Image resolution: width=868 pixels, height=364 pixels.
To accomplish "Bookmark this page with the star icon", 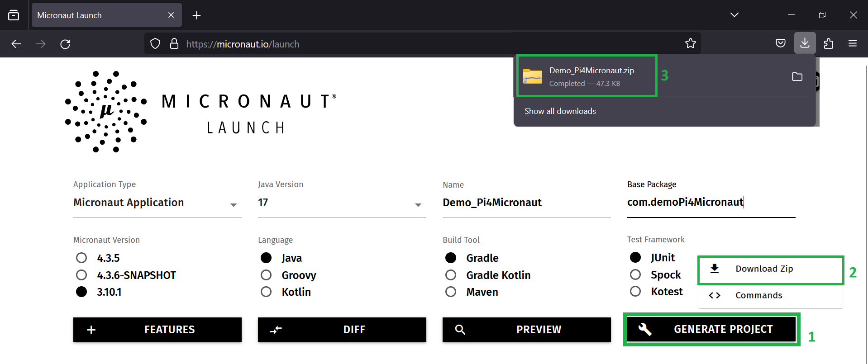I will 690,43.
